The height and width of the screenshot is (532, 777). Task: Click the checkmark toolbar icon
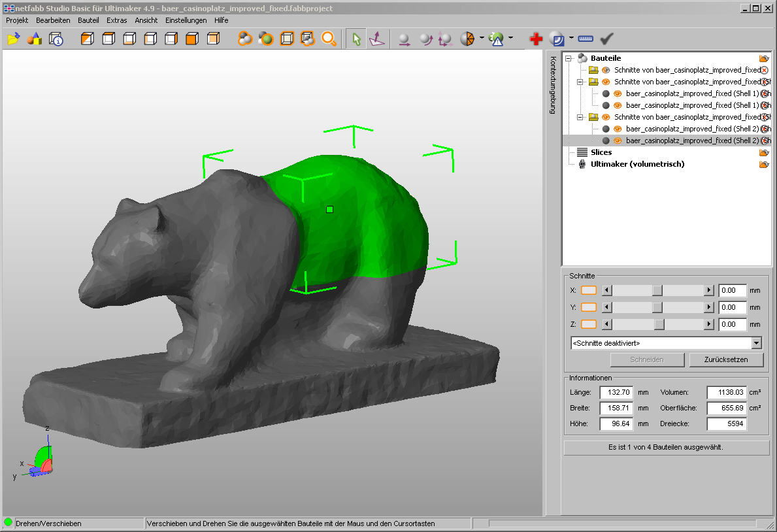(606, 39)
